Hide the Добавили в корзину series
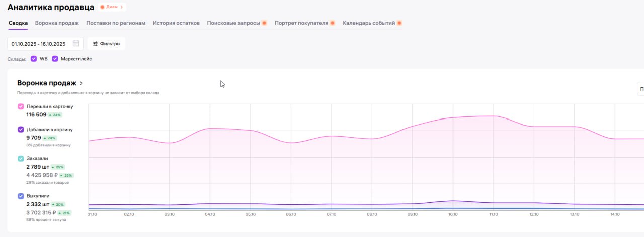The width and height of the screenshot is (644, 237). point(21,129)
